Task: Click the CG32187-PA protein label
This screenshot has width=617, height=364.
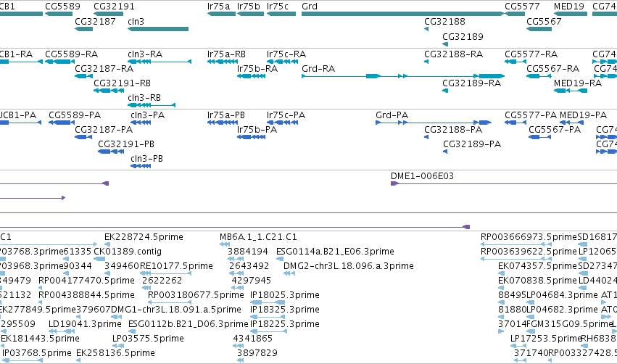Action: pyautogui.click(x=104, y=130)
